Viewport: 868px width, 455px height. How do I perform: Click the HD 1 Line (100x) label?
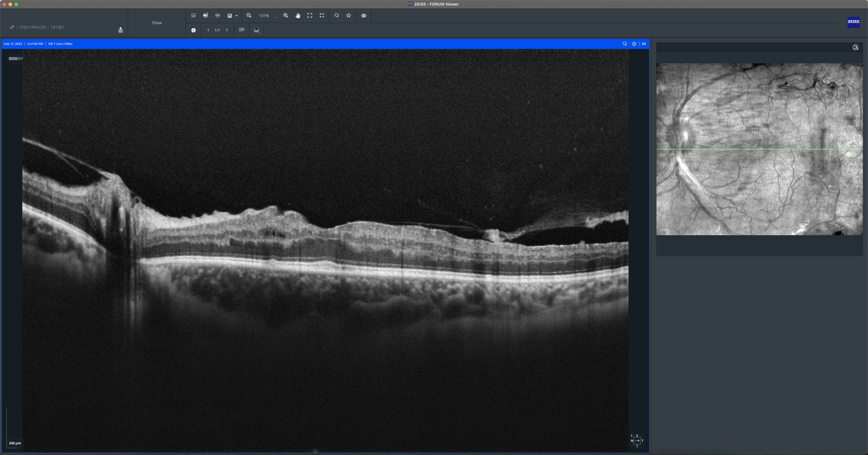click(x=60, y=44)
